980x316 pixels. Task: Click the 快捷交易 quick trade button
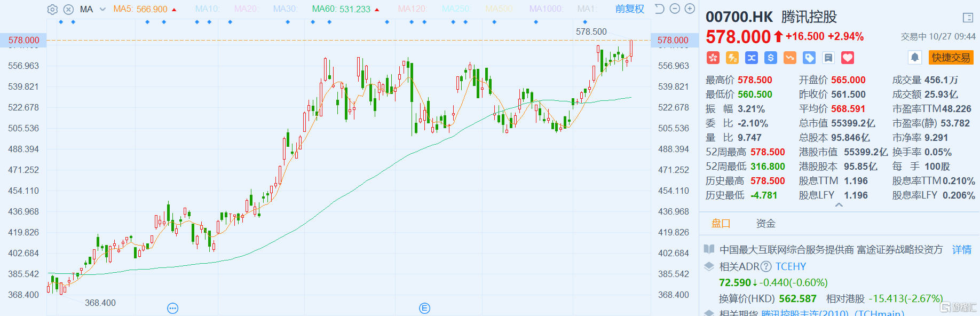951,58
